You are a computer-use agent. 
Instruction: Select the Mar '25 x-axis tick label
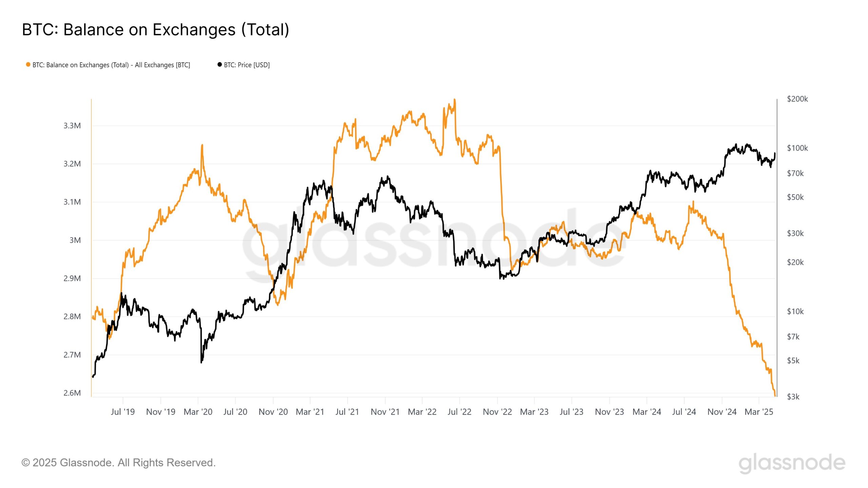point(759,412)
